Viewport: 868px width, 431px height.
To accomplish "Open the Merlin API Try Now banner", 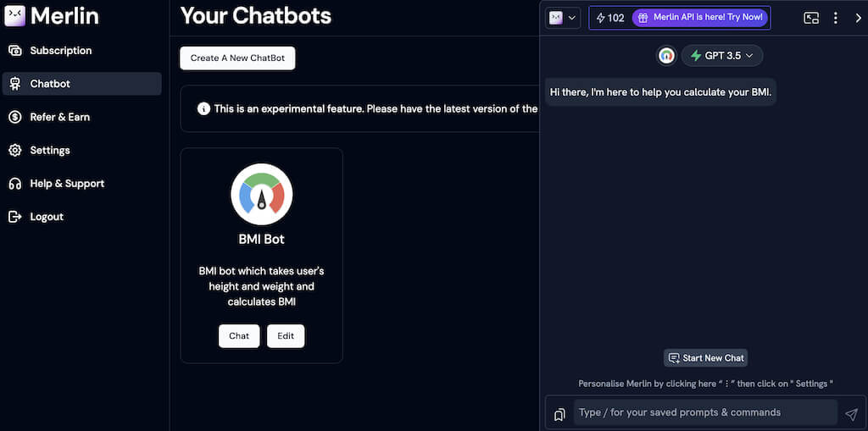I will tap(700, 18).
